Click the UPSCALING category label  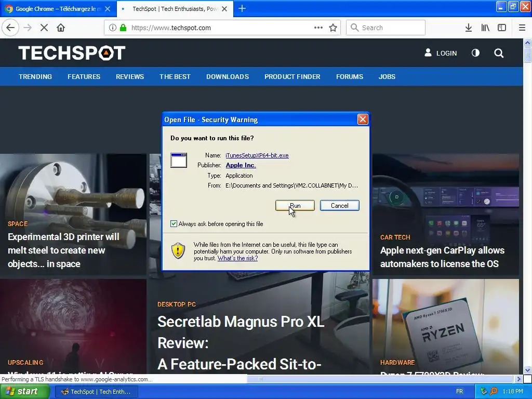tap(25, 363)
